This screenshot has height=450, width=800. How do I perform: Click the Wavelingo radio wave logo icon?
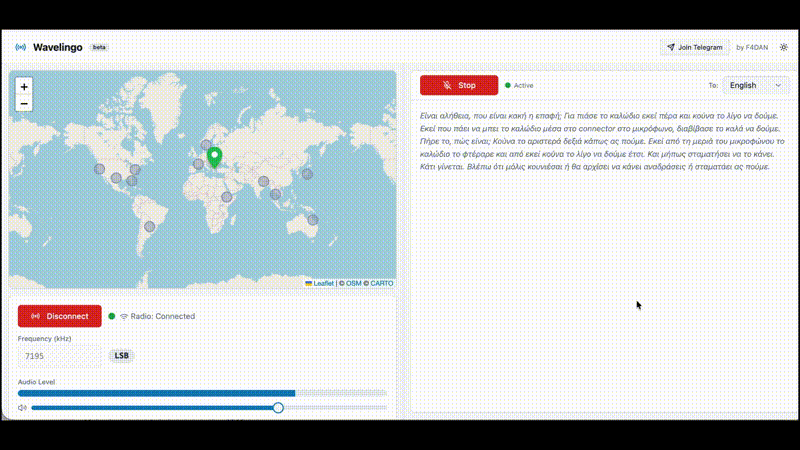click(x=20, y=47)
